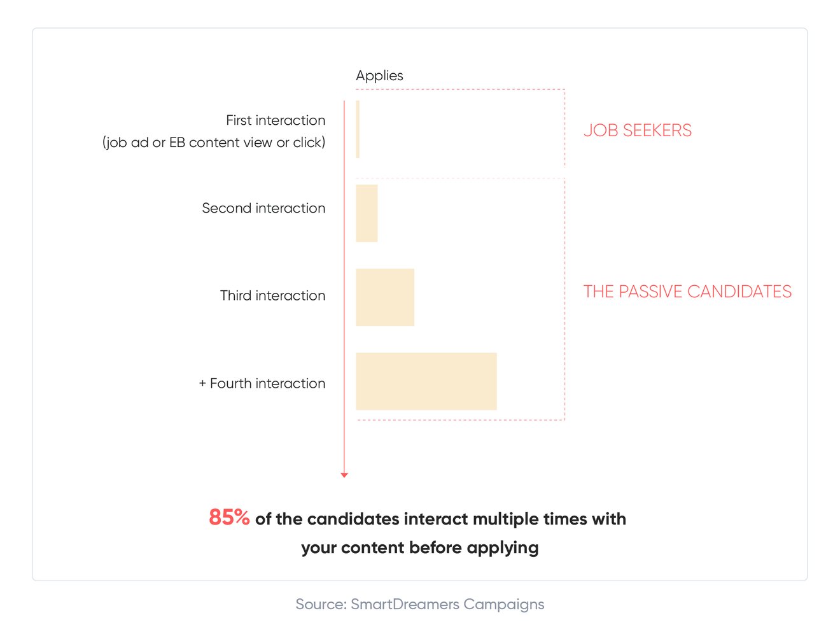The image size is (840, 627).
Task: Click the Third interaction bar
Action: point(385,297)
